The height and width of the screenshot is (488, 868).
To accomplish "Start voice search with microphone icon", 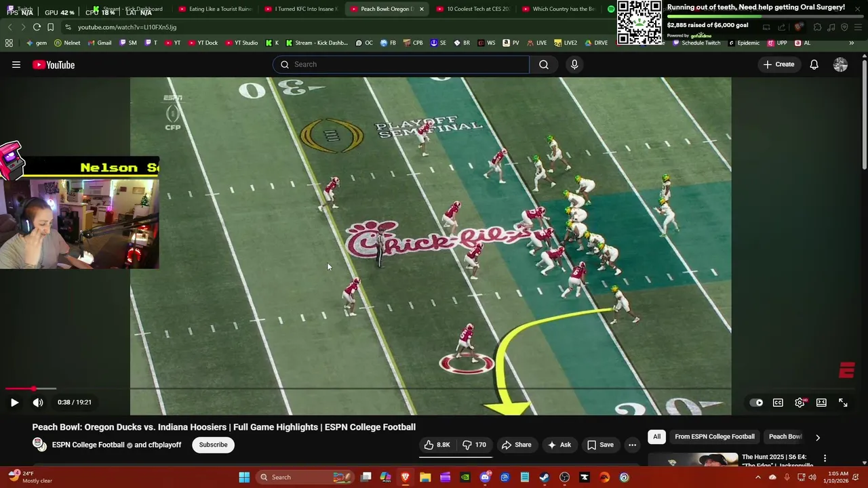I will (x=574, y=64).
